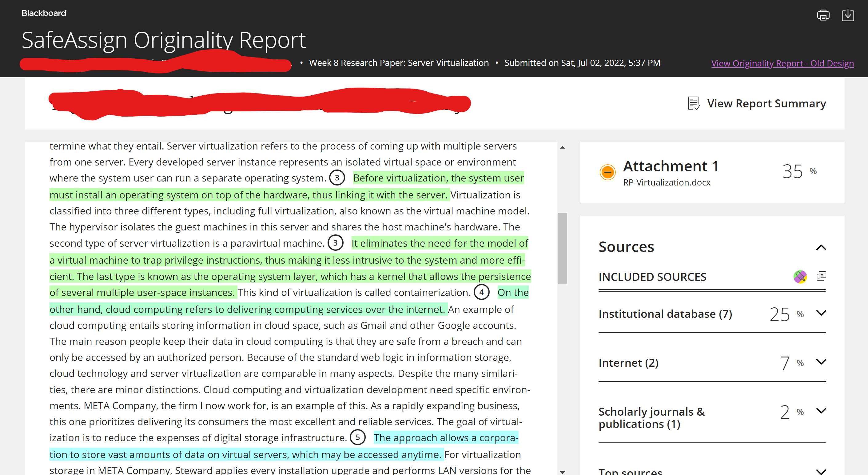Click the Internet (2) label

tap(628, 363)
